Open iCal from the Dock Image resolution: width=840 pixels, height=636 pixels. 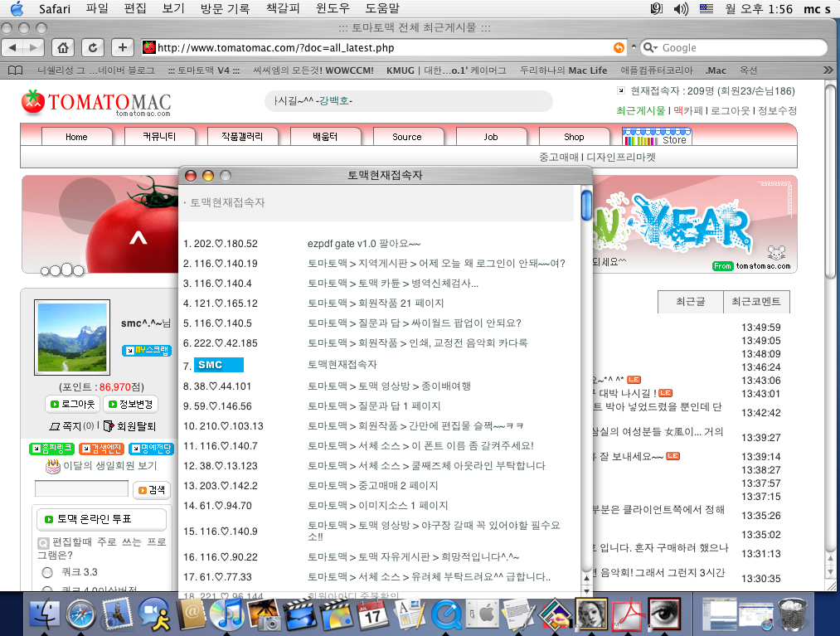(x=371, y=617)
